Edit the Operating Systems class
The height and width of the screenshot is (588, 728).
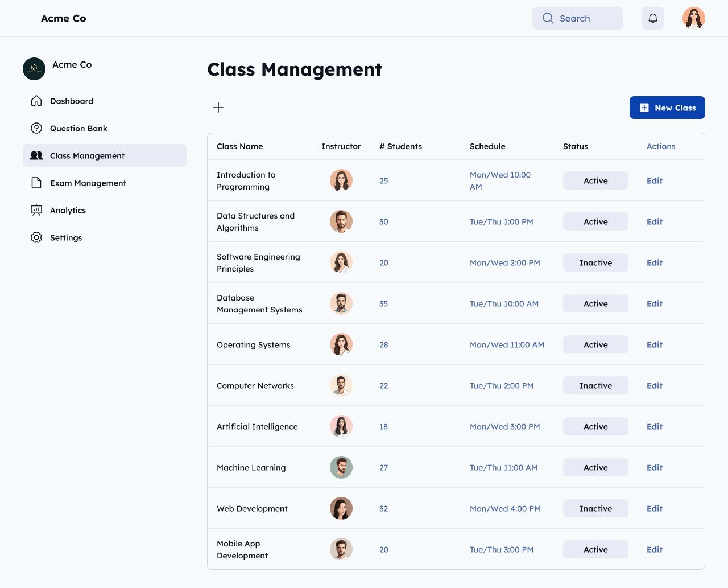pos(654,344)
